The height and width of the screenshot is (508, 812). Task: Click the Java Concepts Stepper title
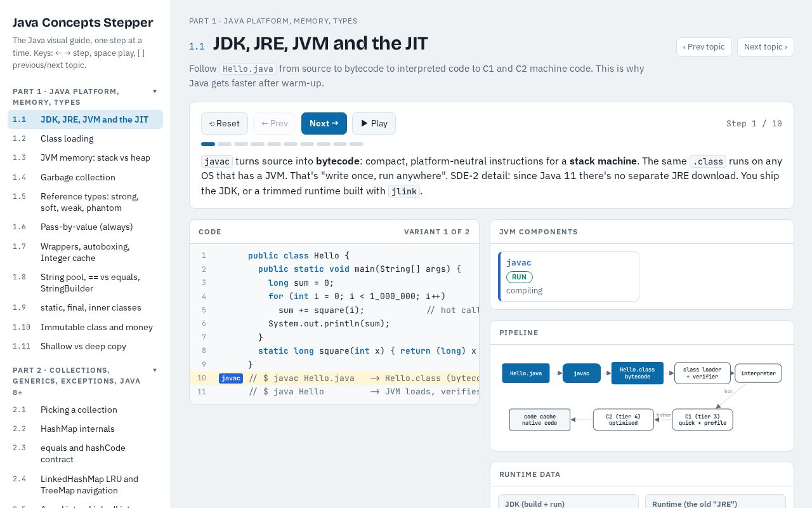point(83,22)
